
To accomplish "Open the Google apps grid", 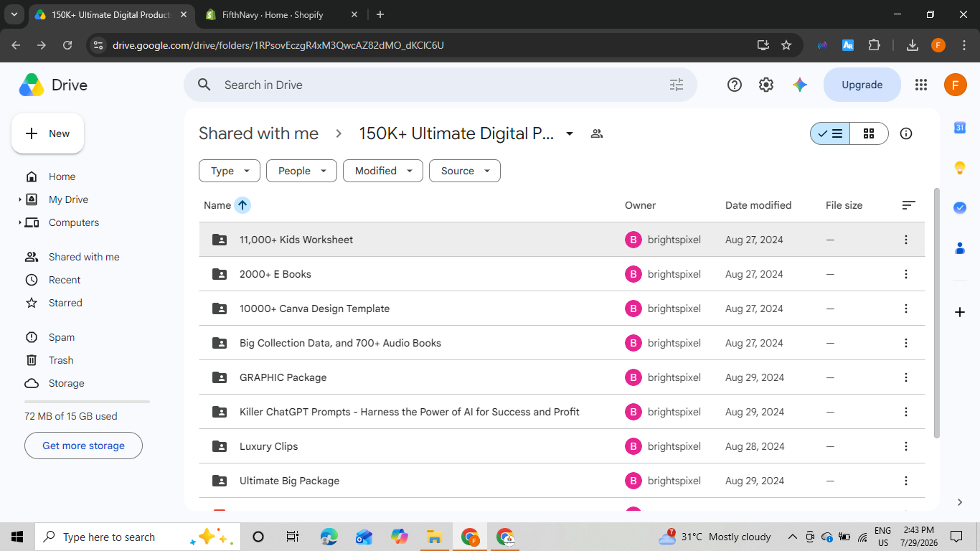I will tap(921, 85).
